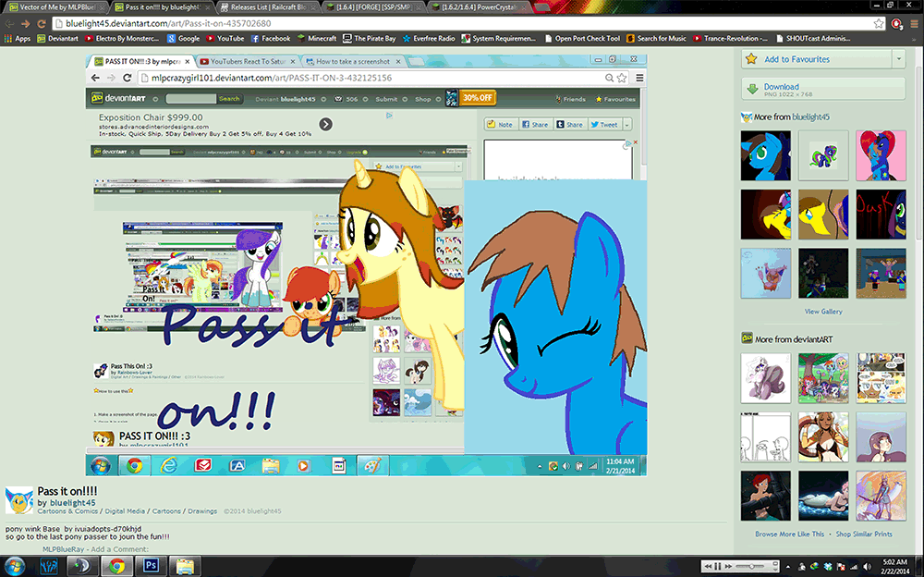Open Photoshop from the taskbar

[151, 567]
